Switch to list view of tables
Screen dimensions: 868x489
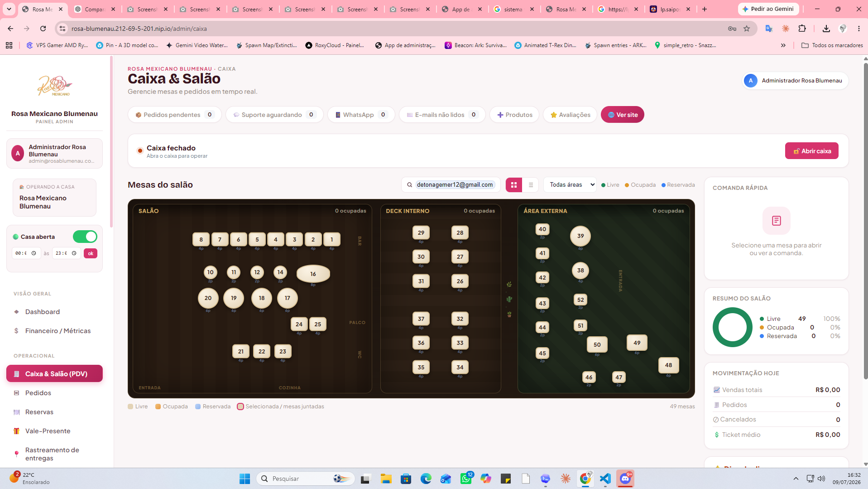click(531, 185)
